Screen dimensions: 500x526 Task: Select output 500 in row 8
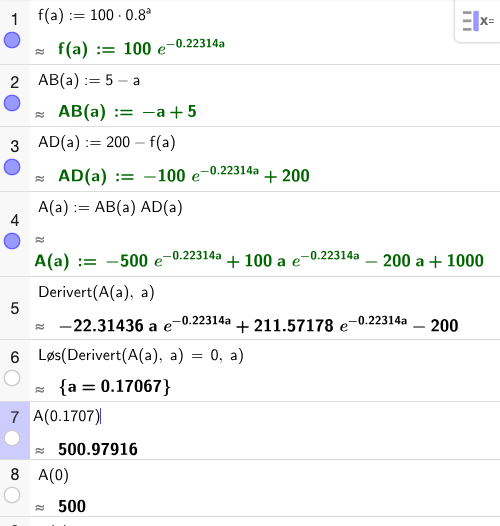coord(72,506)
